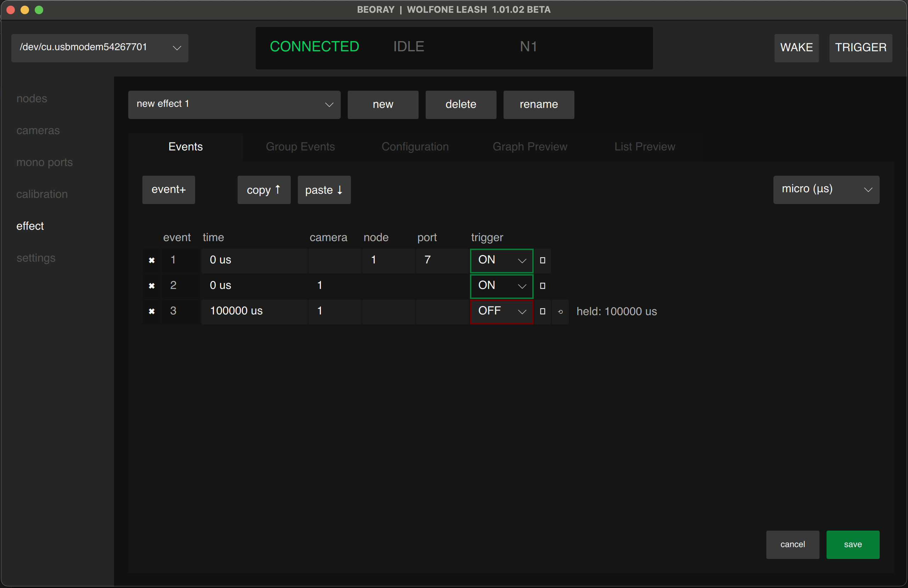Screen dimensions: 908x588
Task: Open the serial port device dropdown
Action: (x=100, y=48)
